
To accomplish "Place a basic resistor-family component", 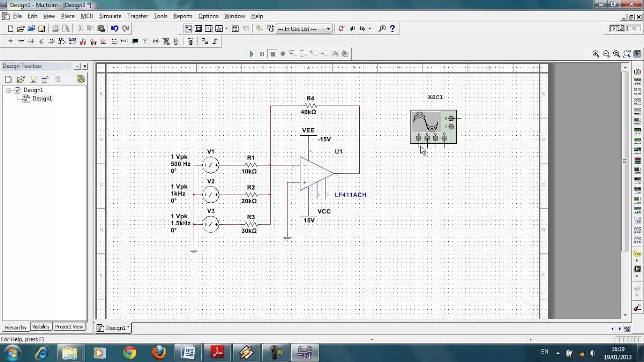I will click(x=21, y=41).
